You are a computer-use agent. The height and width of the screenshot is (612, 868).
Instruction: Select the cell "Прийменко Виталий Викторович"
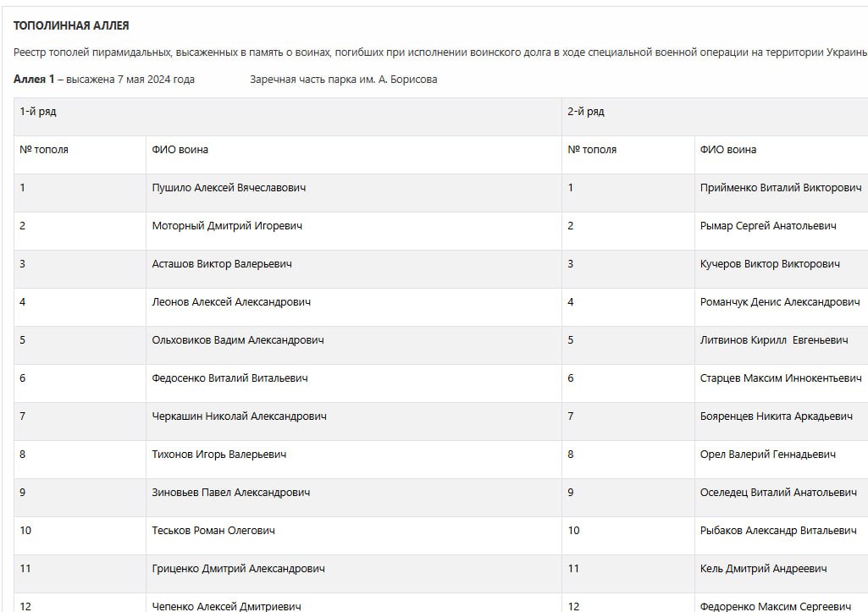pyautogui.click(x=781, y=188)
